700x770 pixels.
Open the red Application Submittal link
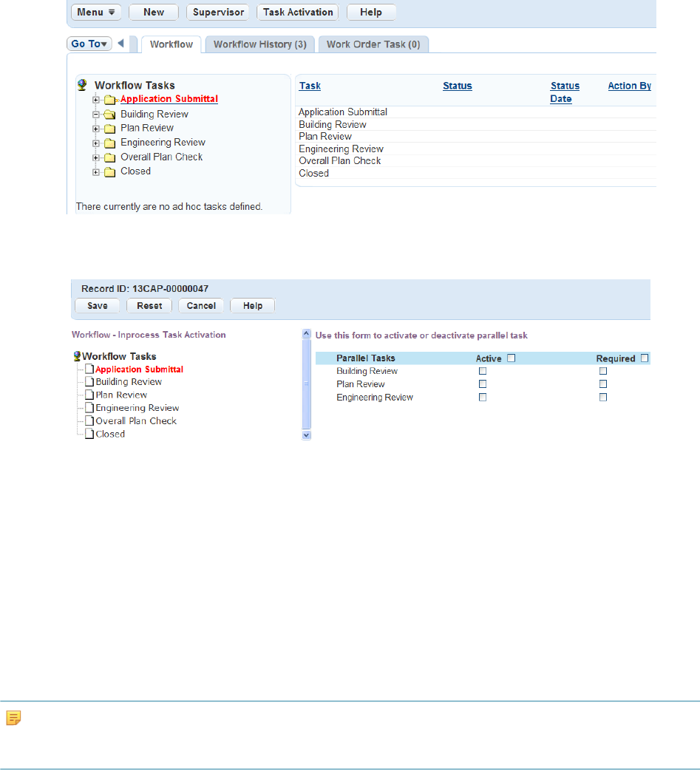169,99
